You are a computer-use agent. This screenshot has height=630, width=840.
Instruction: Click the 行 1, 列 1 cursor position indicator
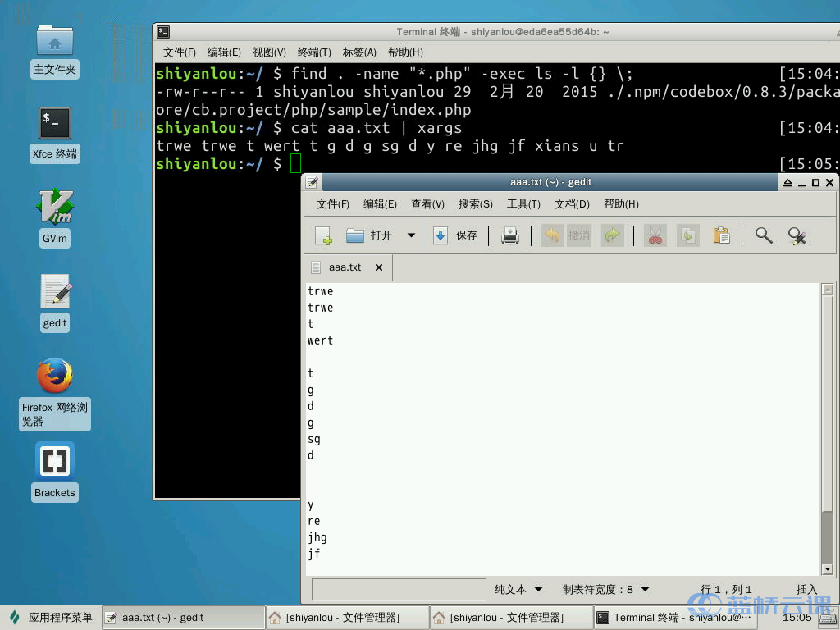coord(725,590)
